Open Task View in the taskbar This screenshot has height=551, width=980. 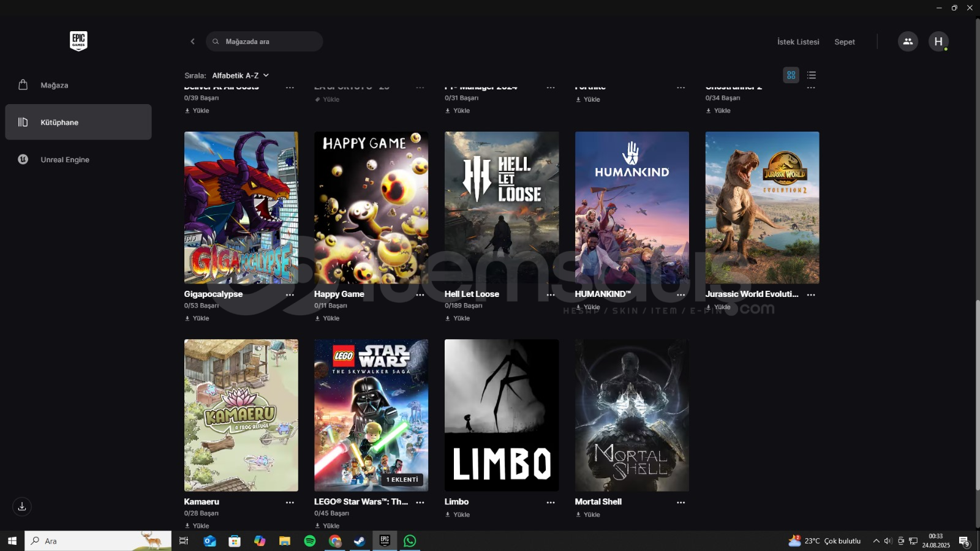pyautogui.click(x=183, y=541)
